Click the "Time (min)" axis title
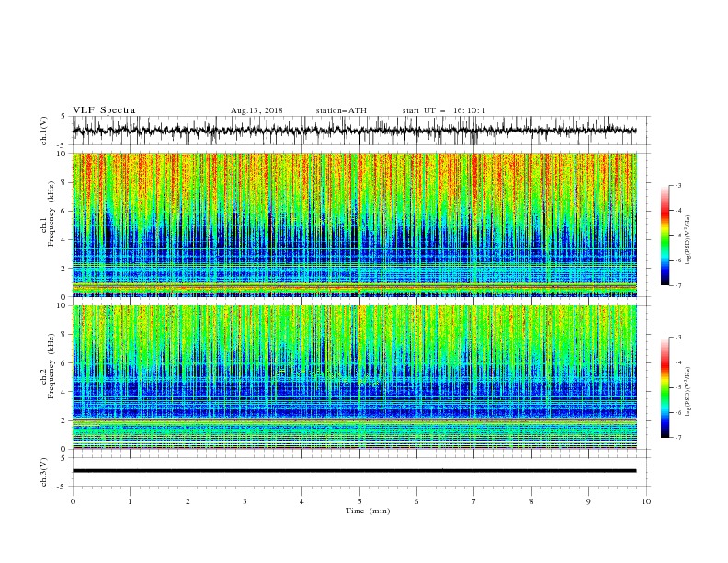Screen dimensions: 728x563 [x=368, y=511]
